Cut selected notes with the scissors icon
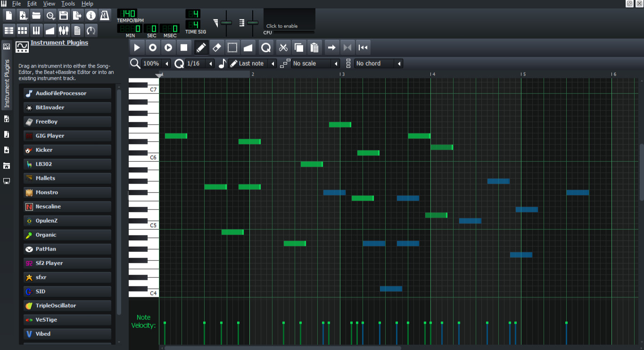The height and width of the screenshot is (350, 644). (x=283, y=48)
